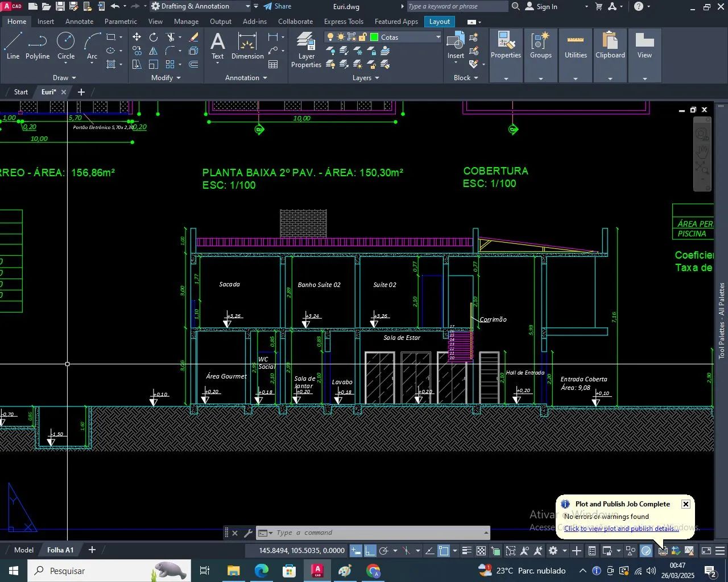Switch to the Model layout tab
This screenshot has width=728, height=582.
[x=24, y=550]
